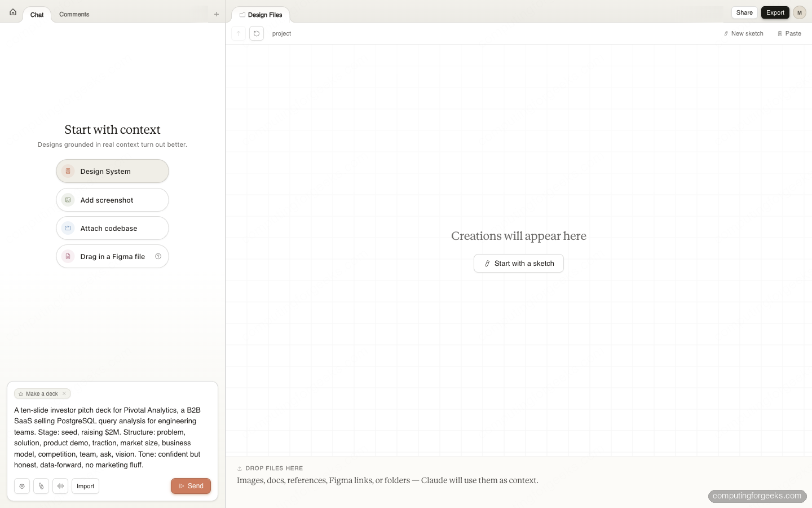Select the Chat tab
Viewport: 812px width, 508px height.
coord(37,15)
